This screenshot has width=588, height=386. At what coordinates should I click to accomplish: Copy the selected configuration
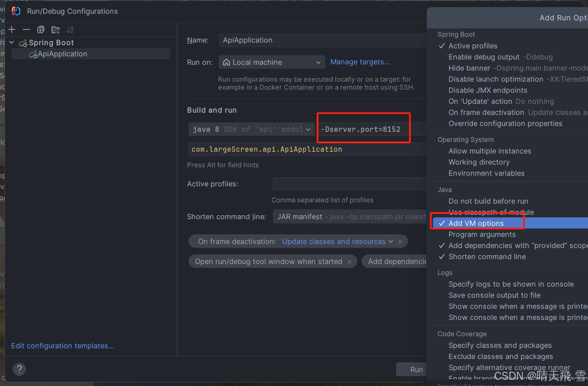[41, 30]
